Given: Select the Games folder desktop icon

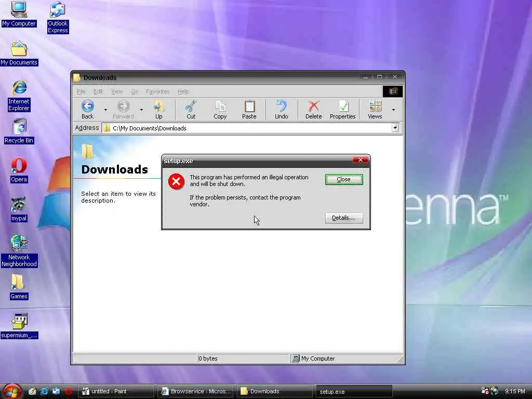Looking at the screenshot, I should click(x=19, y=287).
